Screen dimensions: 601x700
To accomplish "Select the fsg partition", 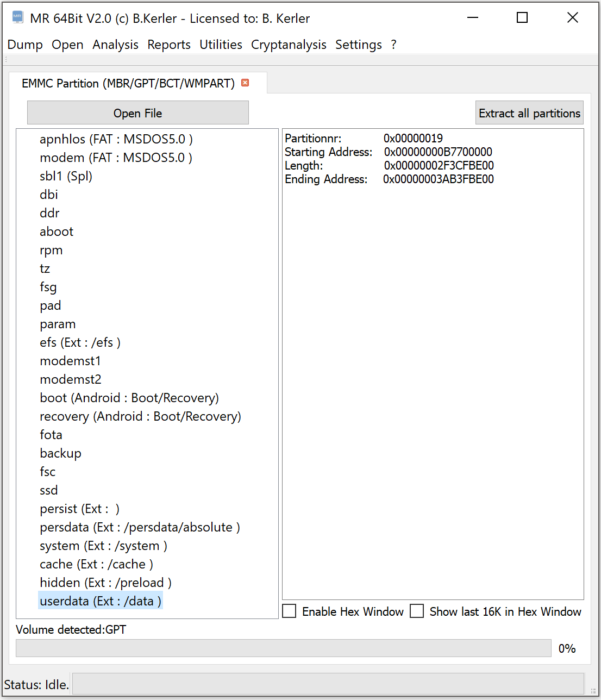I will point(48,287).
